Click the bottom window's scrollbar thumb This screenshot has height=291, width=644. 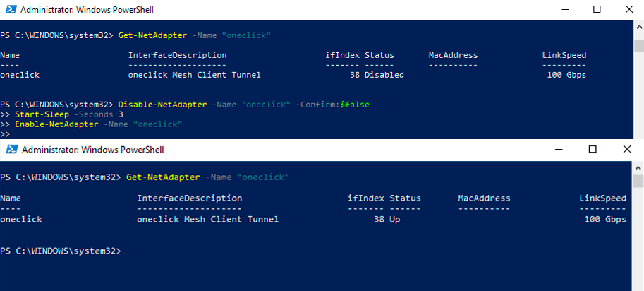pos(639,180)
